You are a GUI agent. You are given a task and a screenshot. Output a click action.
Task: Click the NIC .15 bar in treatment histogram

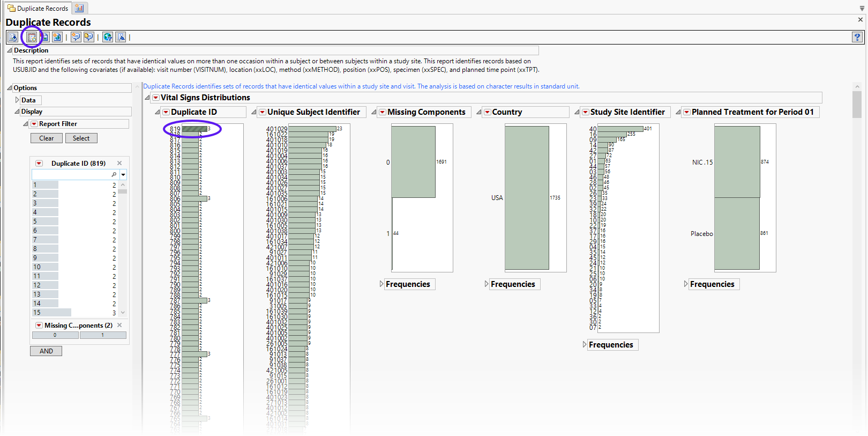click(x=737, y=162)
